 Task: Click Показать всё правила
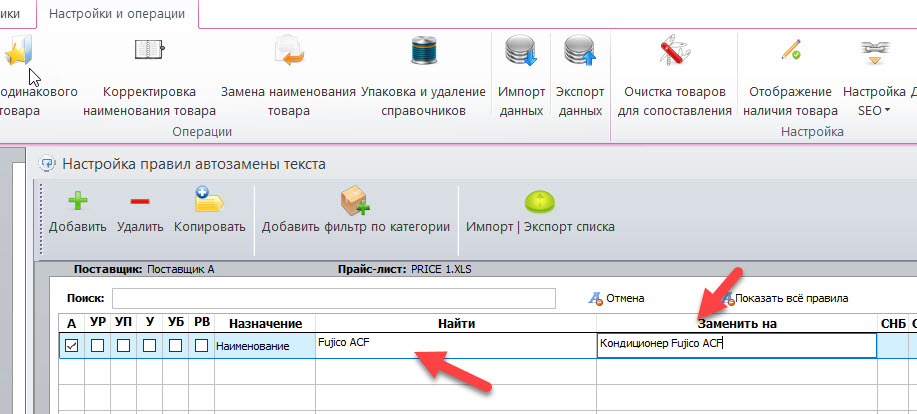pos(785,298)
